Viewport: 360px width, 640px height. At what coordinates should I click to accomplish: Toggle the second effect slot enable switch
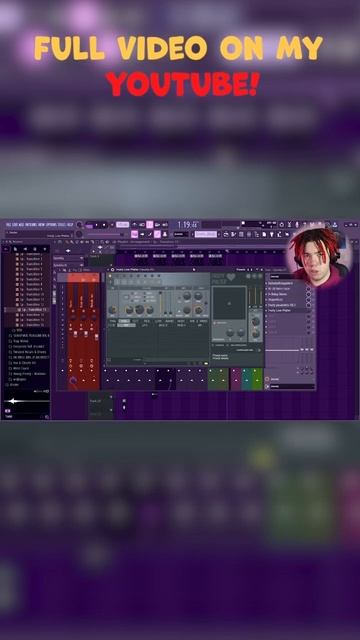pyautogui.click(x=309, y=289)
